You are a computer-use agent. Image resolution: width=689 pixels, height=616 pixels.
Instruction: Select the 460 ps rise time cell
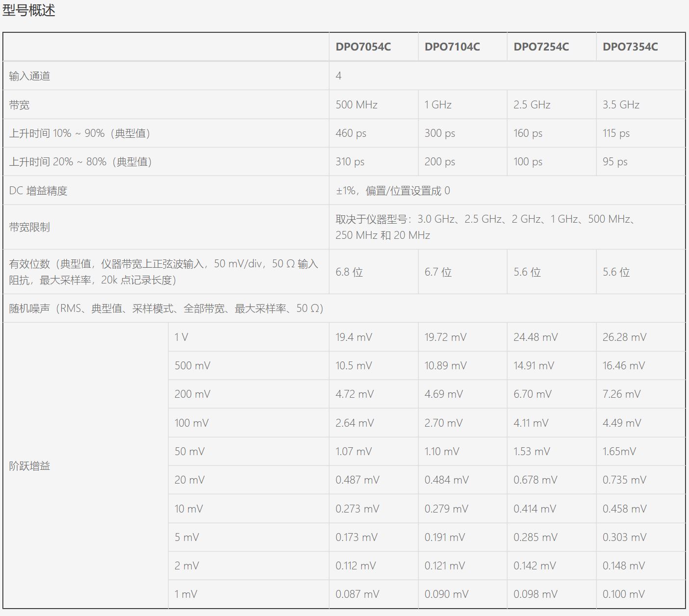[351, 133]
